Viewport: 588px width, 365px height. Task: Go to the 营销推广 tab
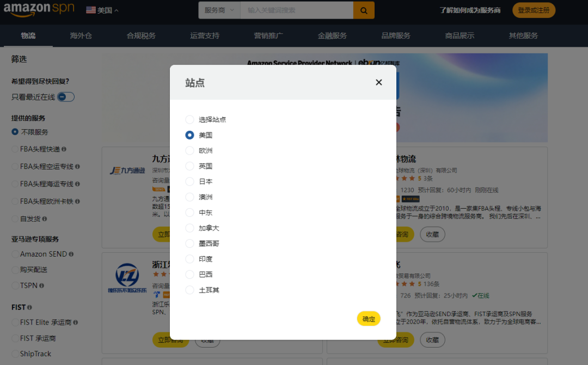click(x=268, y=35)
